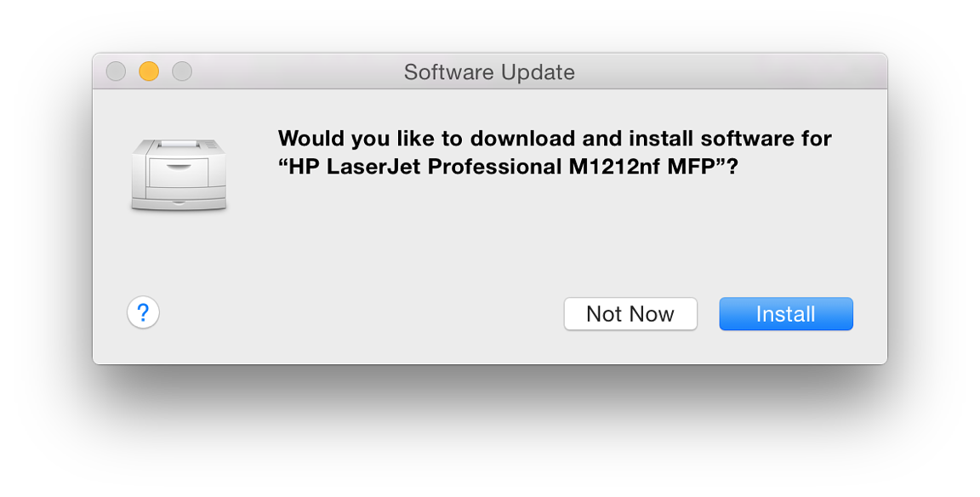980x497 pixels.
Task: Click the word 'download' in the prompt
Action: click(x=522, y=138)
